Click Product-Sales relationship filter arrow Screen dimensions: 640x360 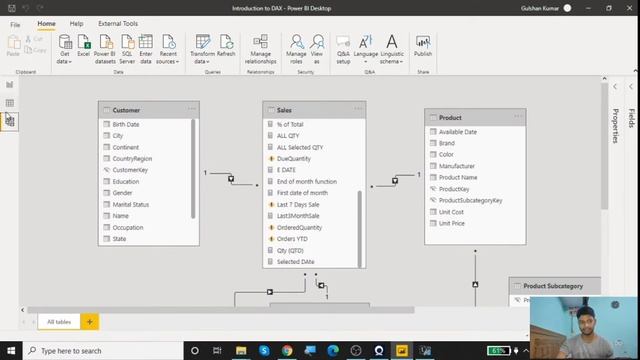395,180
